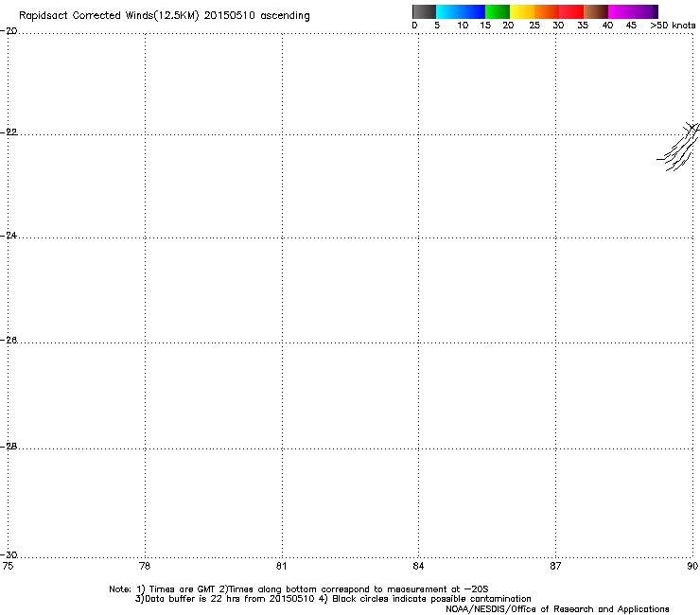Click the green 15-20 knots color band
The width and height of the screenshot is (700, 615).
pos(498,11)
